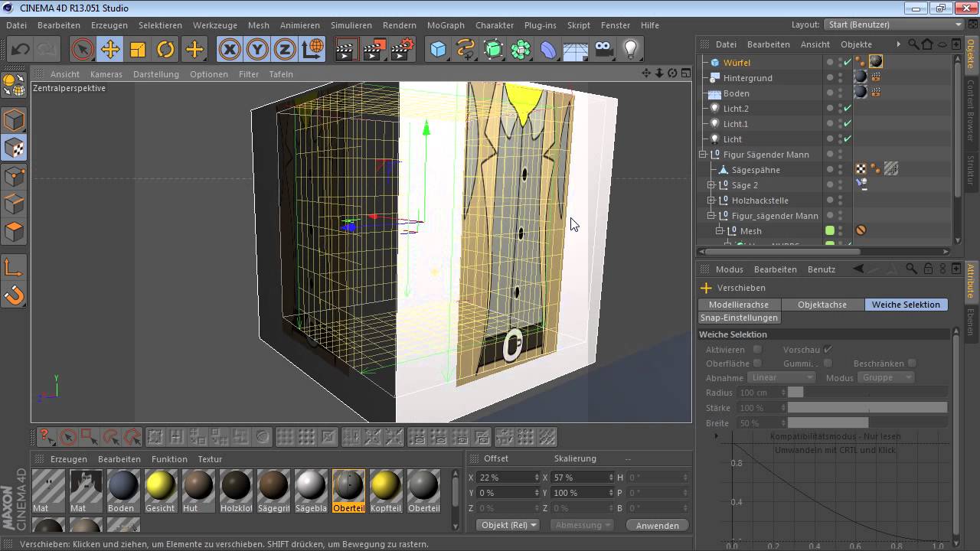This screenshot has width=980, height=551.
Task: Adjust the Stärke slider
Action: (x=867, y=408)
